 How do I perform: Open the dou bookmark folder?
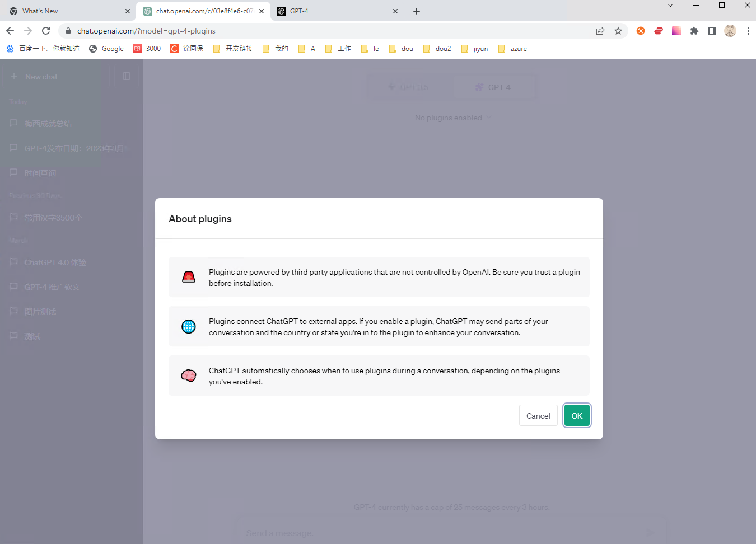click(402, 49)
